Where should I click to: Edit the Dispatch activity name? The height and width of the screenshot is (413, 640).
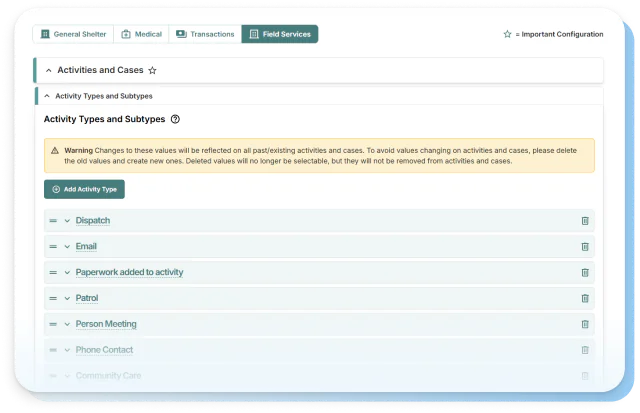point(93,221)
